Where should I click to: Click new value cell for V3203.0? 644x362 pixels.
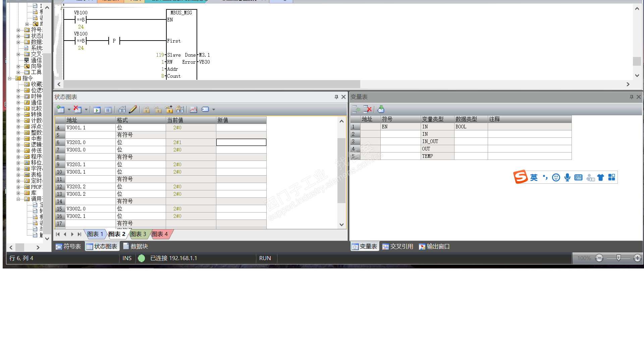(x=241, y=142)
